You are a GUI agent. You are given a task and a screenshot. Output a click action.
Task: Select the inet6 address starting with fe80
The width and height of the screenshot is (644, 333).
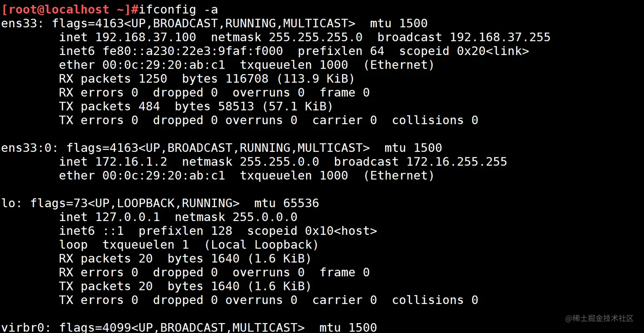point(193,51)
